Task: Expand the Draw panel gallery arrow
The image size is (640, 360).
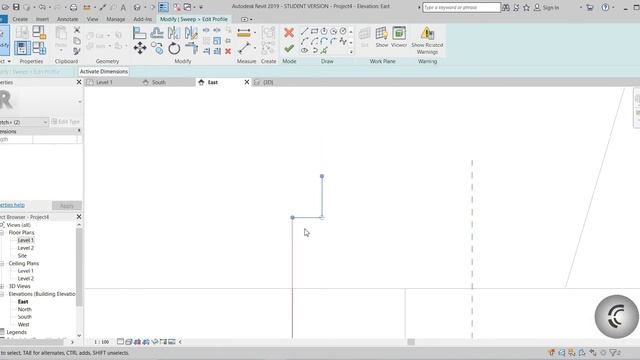Action: [x=351, y=52]
